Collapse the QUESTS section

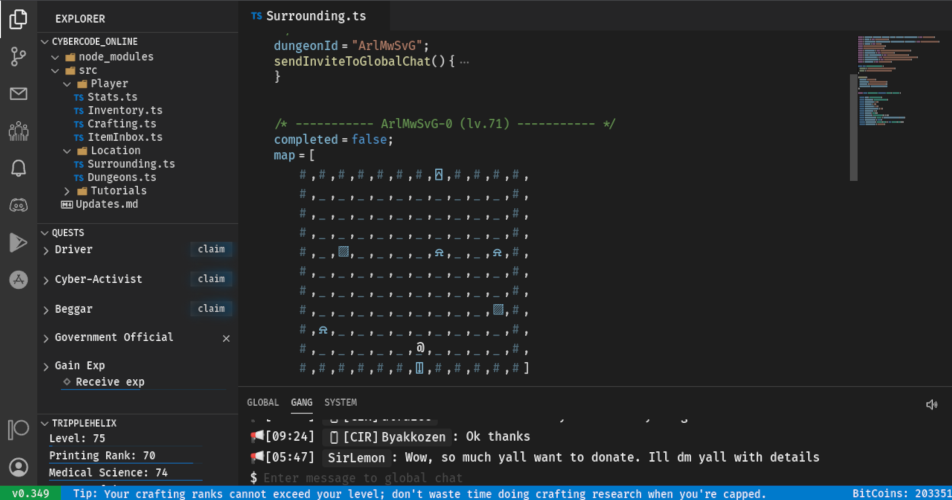point(67,232)
